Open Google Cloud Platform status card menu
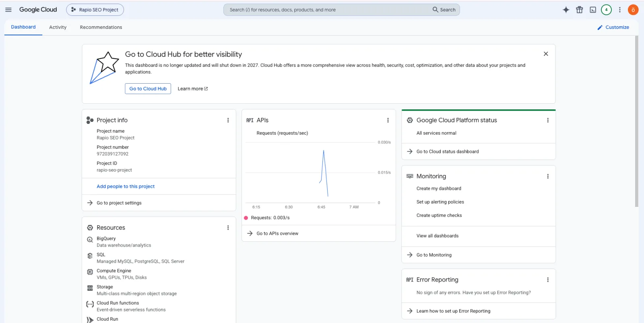 548,120
